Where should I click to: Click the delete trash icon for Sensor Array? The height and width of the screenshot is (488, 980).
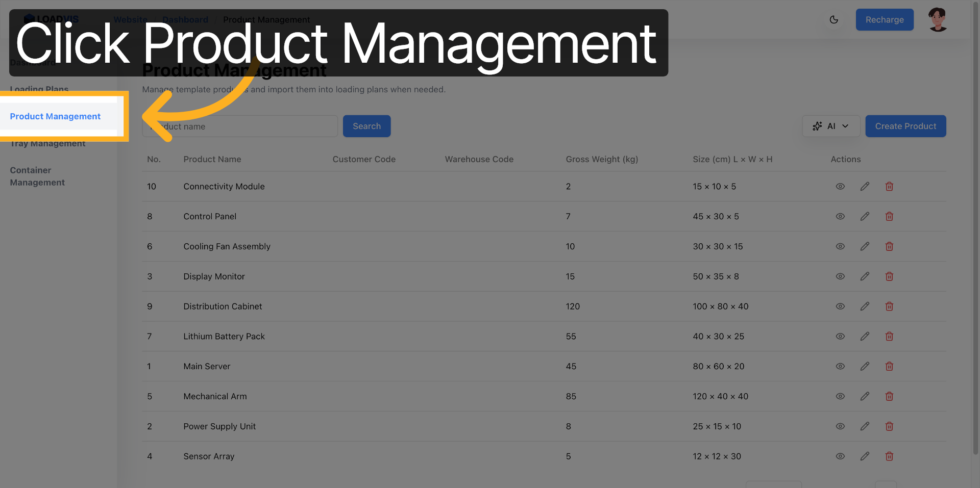[889, 456]
